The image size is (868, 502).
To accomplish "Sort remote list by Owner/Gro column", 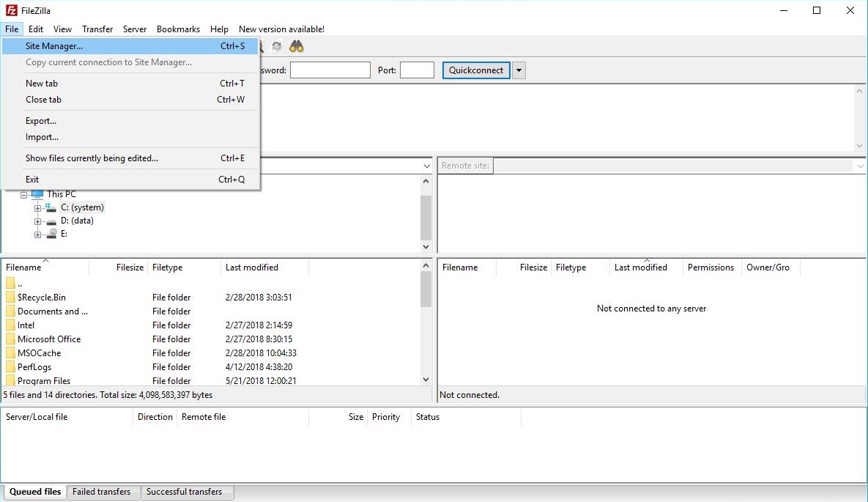I will (x=771, y=267).
